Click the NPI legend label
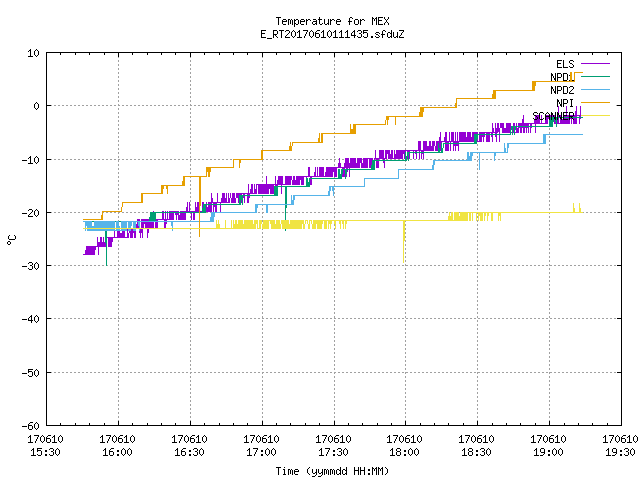The width and height of the screenshot is (640, 480). (x=565, y=103)
